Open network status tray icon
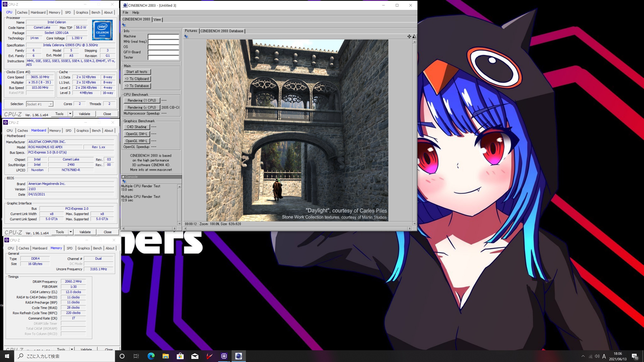The width and height of the screenshot is (644, 362). pos(591,356)
